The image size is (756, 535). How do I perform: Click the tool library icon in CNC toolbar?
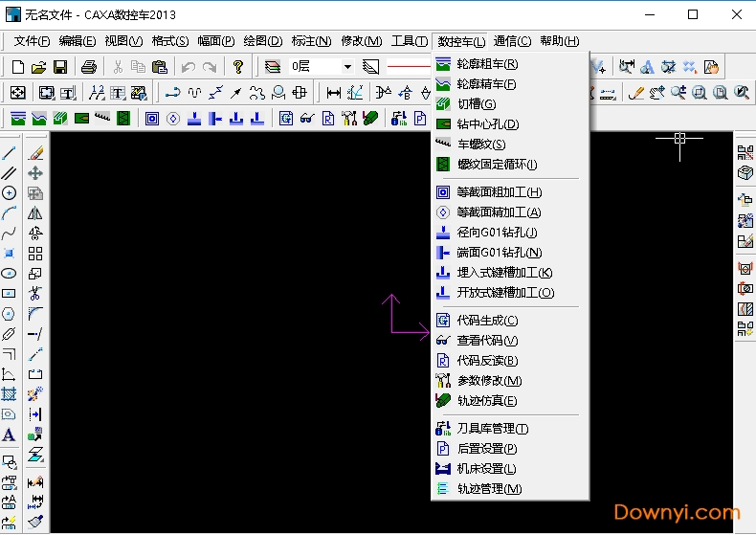(x=399, y=118)
